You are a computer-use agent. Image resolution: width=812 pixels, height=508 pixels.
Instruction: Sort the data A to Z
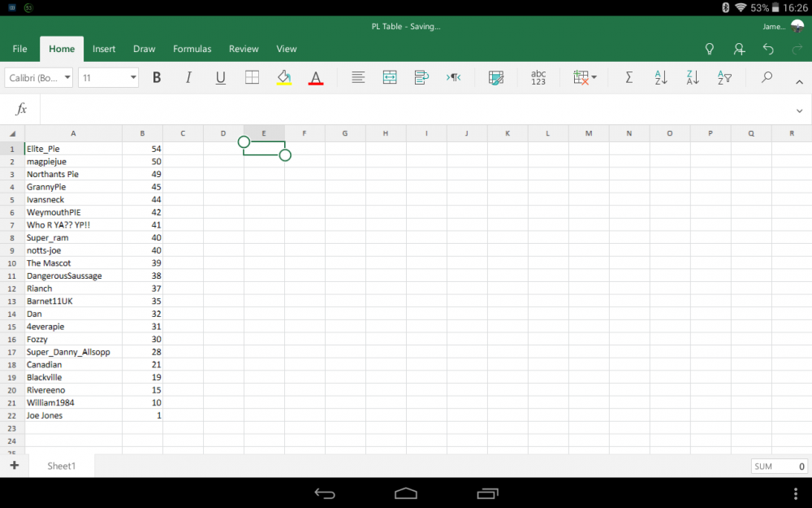660,77
